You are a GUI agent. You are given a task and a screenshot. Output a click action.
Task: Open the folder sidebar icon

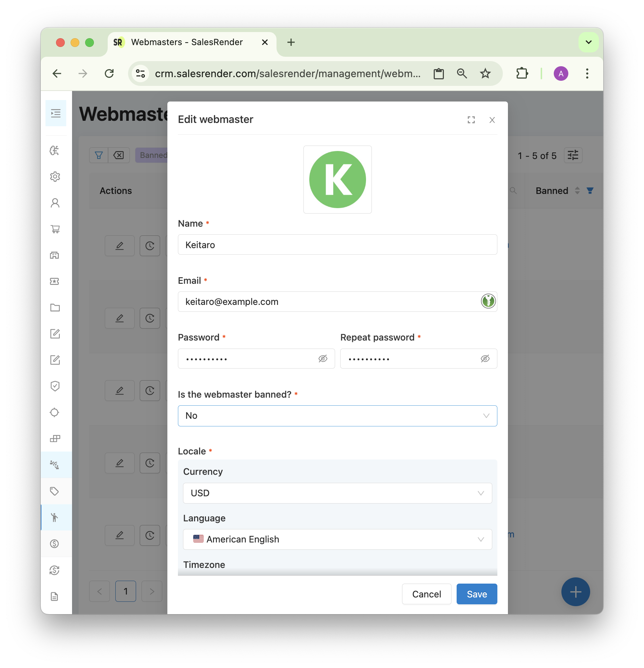point(55,308)
